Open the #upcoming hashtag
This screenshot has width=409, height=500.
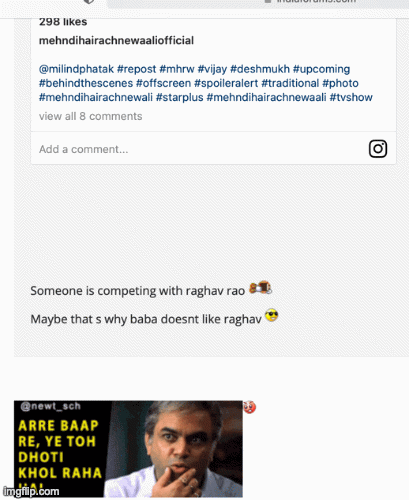tap(321, 69)
